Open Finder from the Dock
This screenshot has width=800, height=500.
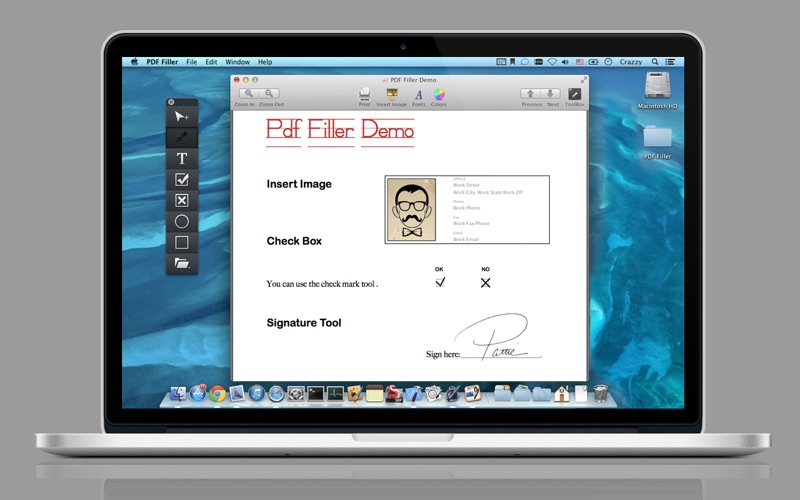coord(178,393)
